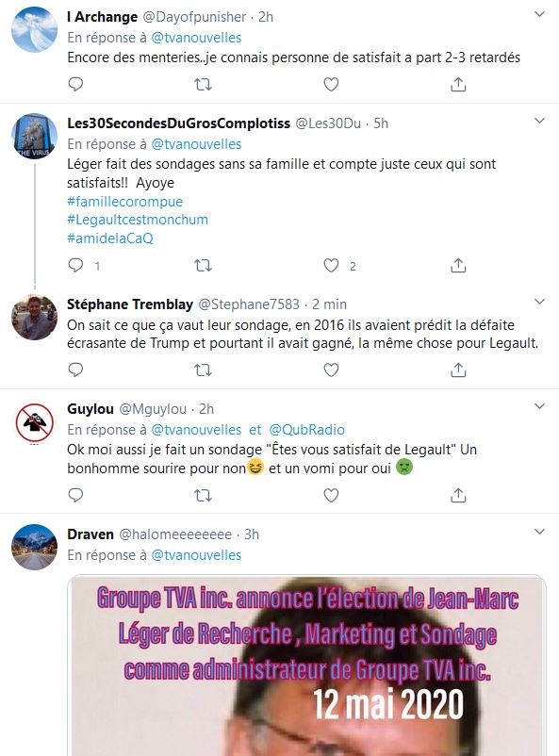This screenshot has width=559, height=756.
Task: Visit the @QubRadio mention in Guylou's tweet
Action: point(306,430)
